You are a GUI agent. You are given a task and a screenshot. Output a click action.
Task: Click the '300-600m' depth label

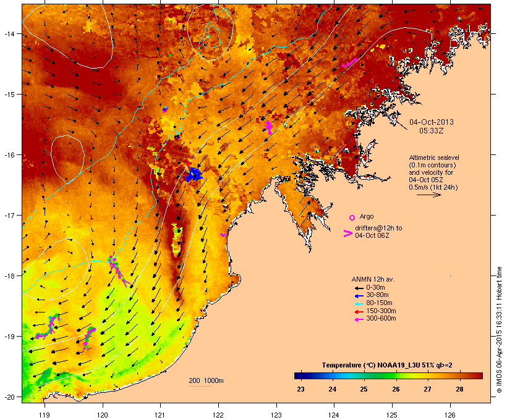(381, 319)
